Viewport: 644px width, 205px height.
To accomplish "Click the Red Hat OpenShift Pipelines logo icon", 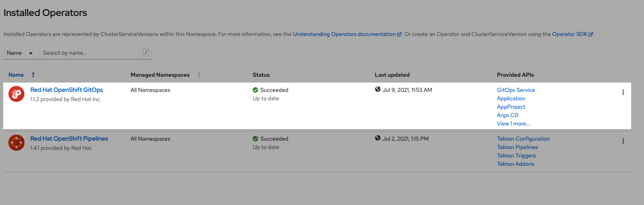I will coord(16,143).
